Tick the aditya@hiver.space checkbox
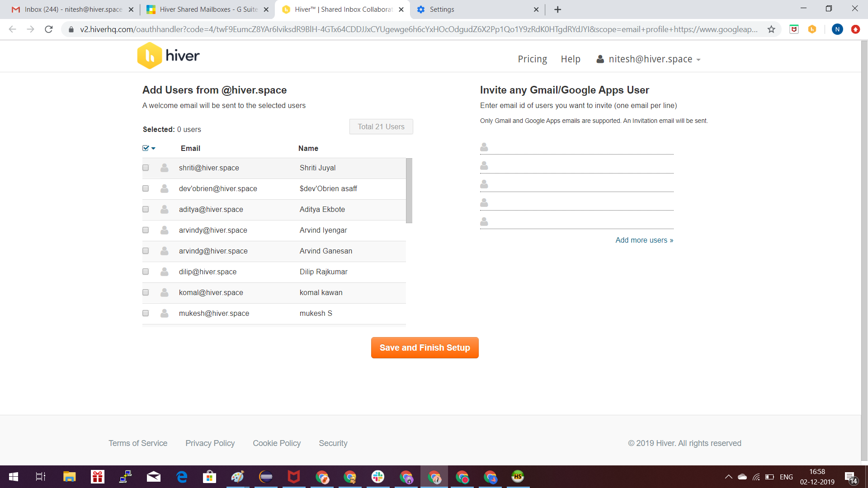Viewport: 868px width, 488px height. (146, 209)
